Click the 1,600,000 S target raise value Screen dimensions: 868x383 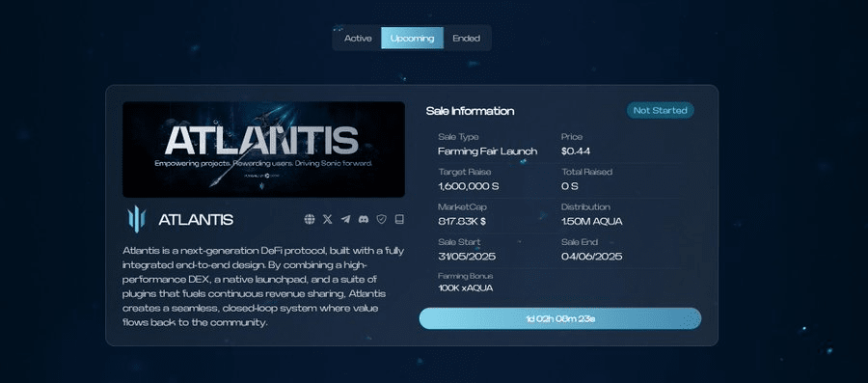point(469,186)
